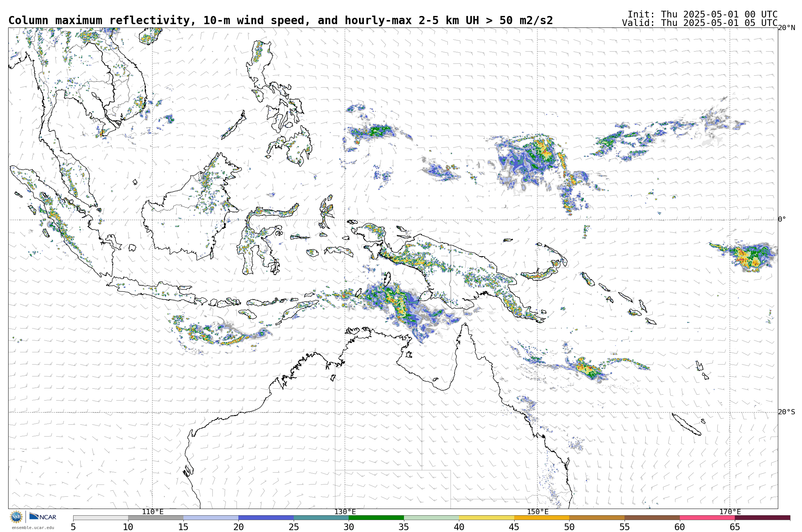The width and height of the screenshot is (802, 532).
Task: Click colorbar tick label "55"
Action: pos(625,527)
